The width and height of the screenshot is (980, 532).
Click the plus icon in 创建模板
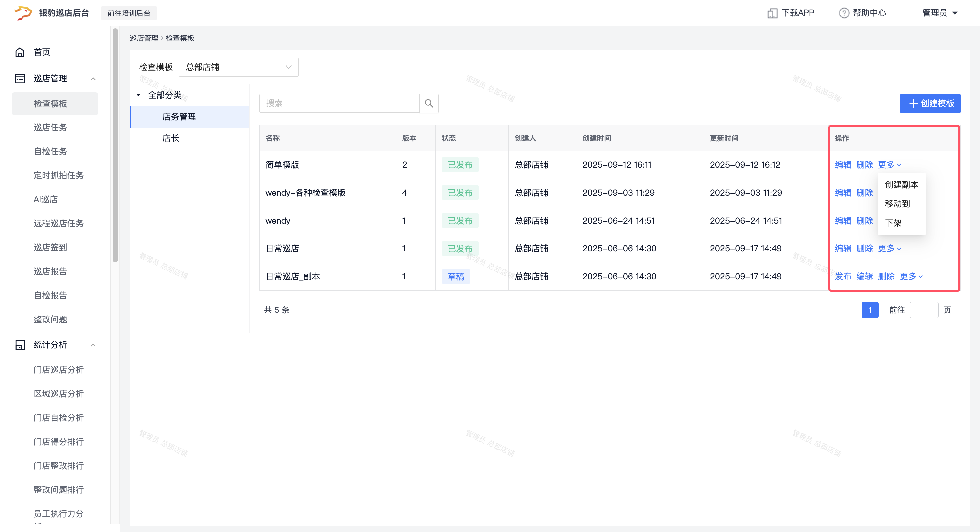click(x=913, y=104)
